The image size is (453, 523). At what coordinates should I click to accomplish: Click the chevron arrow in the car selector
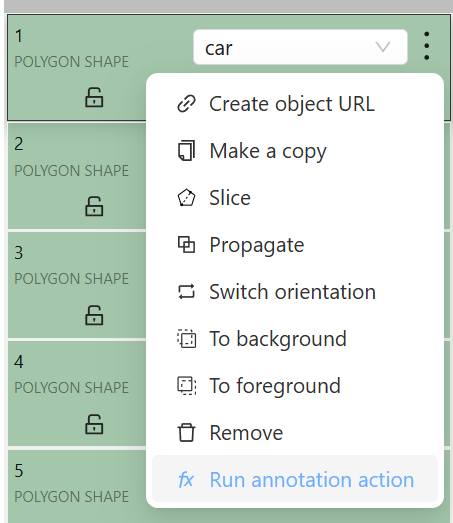point(383,47)
